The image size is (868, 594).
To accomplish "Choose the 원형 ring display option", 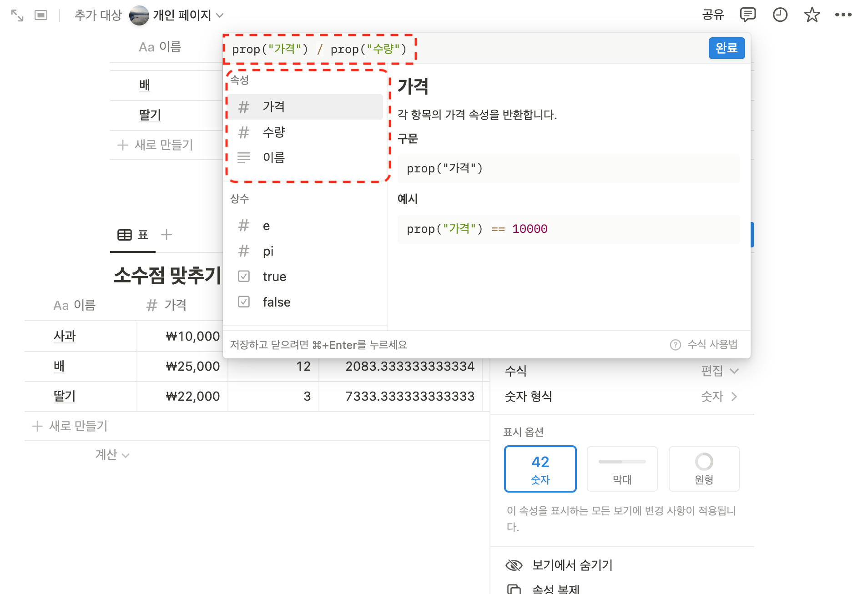I will tap(703, 469).
